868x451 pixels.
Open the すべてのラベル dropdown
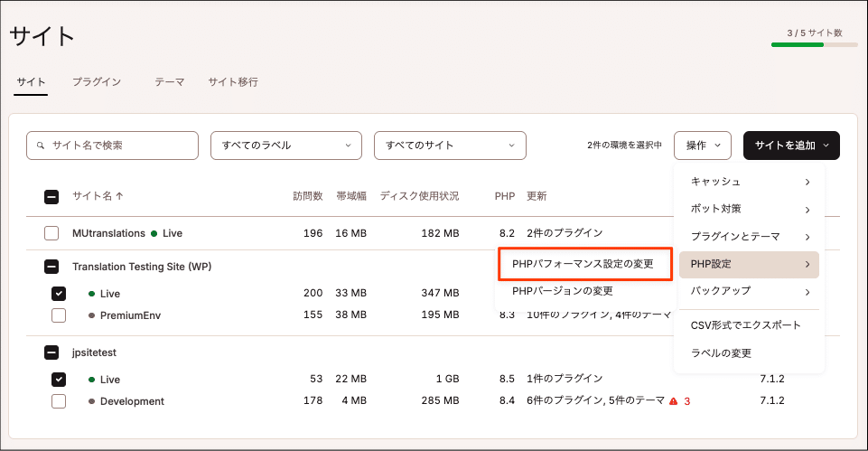coord(286,146)
